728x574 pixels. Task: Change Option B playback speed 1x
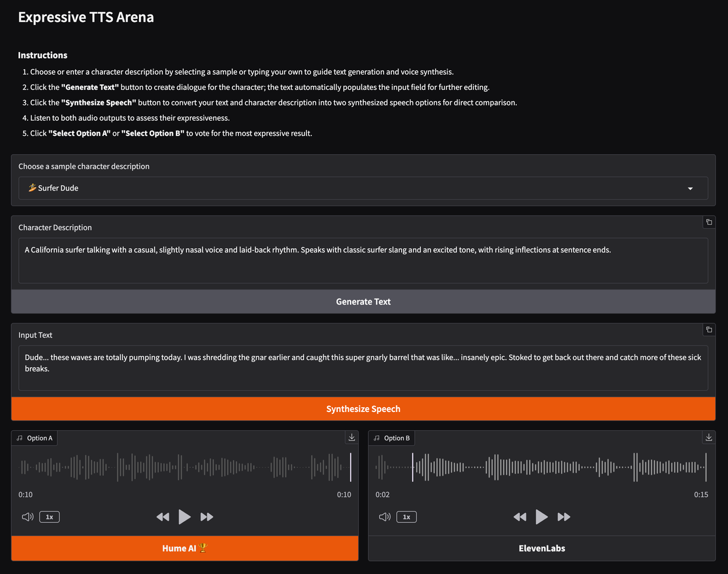click(406, 517)
